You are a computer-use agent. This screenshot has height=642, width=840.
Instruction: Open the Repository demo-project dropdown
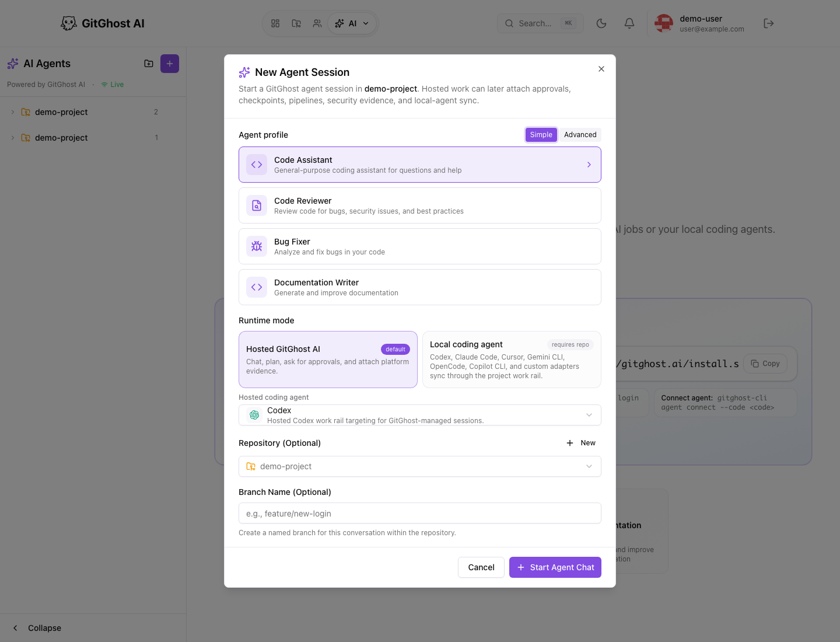[x=420, y=466]
